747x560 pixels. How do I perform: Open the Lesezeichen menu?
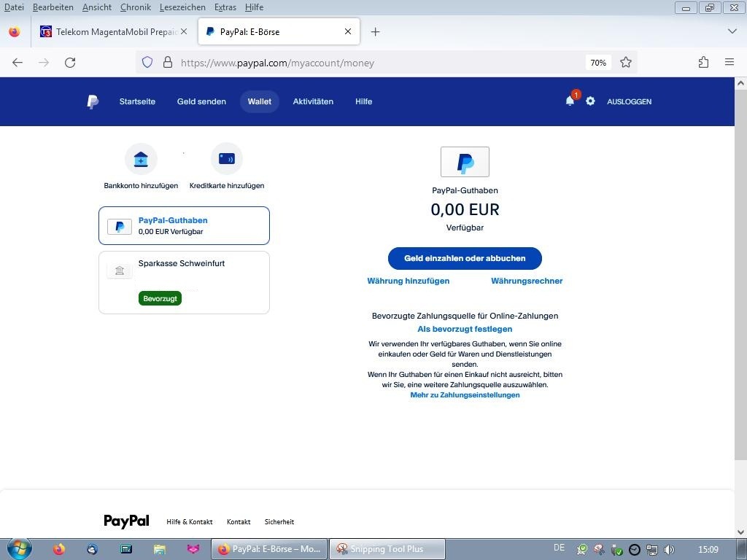[182, 7]
